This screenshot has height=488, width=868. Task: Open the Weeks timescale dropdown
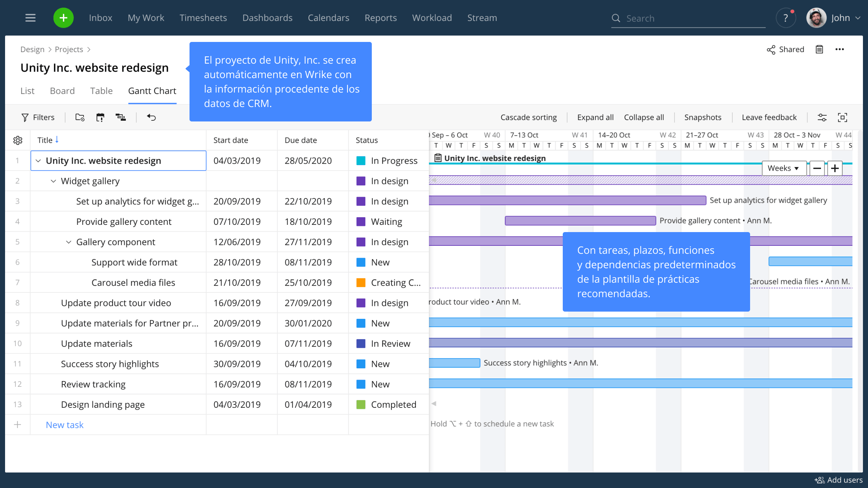pyautogui.click(x=784, y=168)
